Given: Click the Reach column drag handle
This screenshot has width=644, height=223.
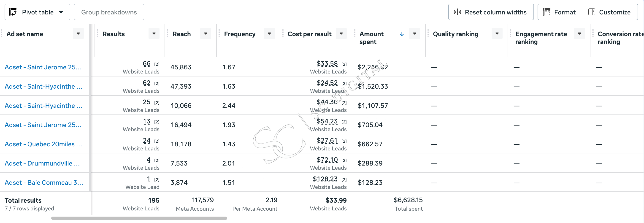Looking at the screenshot, I should point(167,33).
